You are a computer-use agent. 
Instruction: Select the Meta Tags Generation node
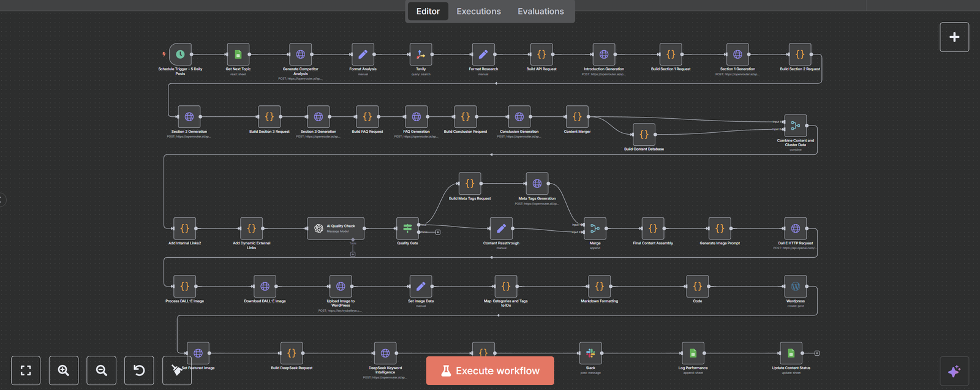pyautogui.click(x=537, y=184)
